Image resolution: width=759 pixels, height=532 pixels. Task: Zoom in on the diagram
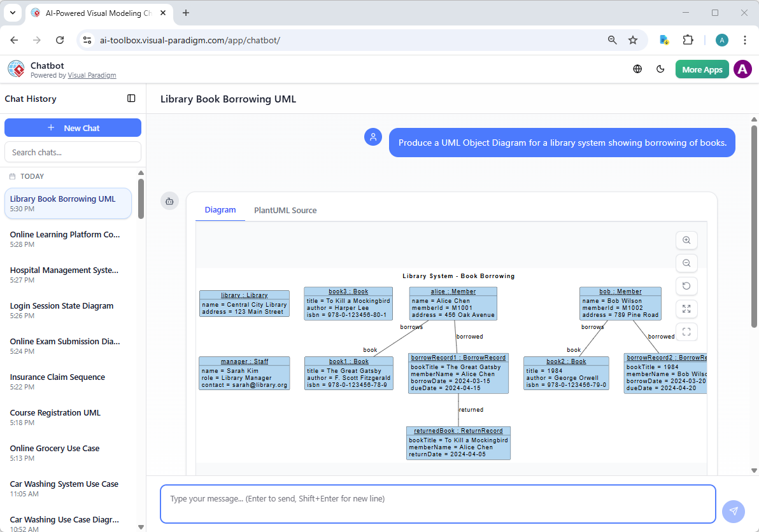(x=686, y=240)
